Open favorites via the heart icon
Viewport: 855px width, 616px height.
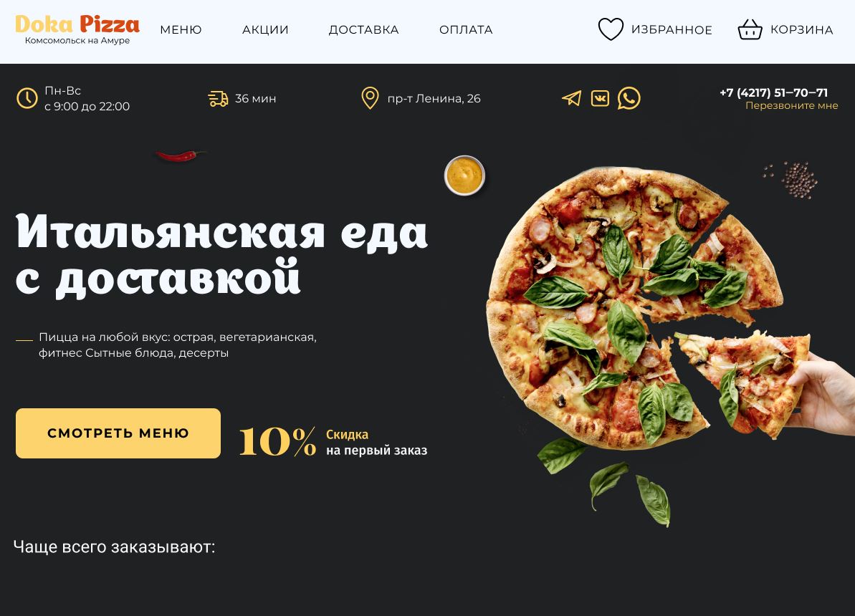(611, 29)
